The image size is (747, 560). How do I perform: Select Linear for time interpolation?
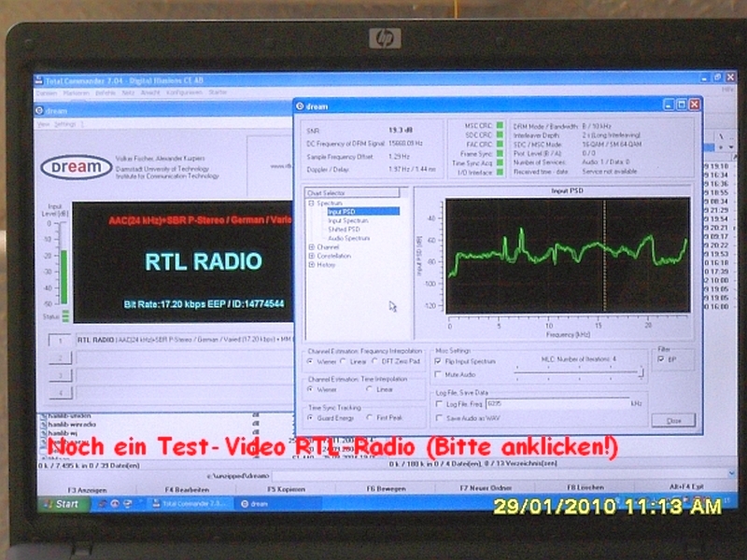coord(370,389)
